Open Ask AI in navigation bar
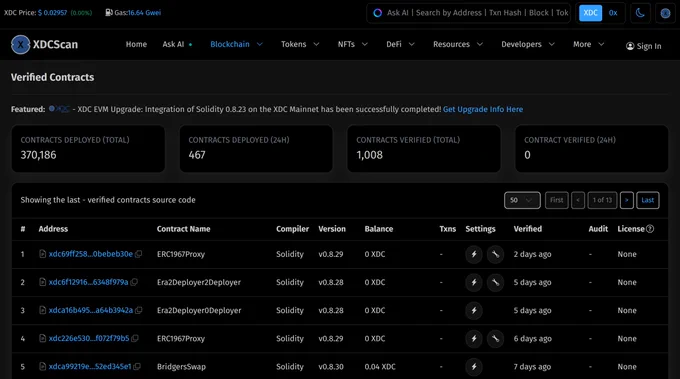This screenshot has width=680, height=379. point(177,44)
